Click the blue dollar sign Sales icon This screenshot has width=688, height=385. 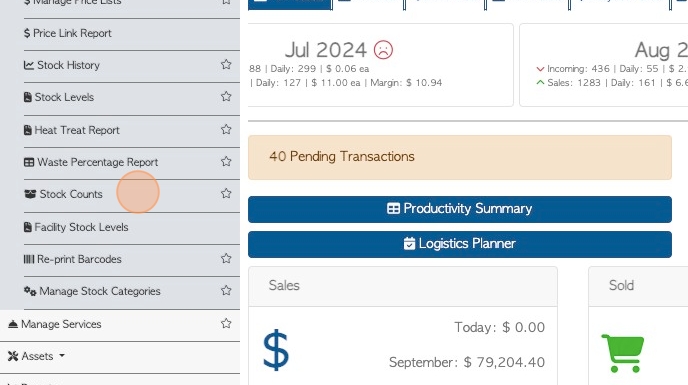tap(276, 350)
